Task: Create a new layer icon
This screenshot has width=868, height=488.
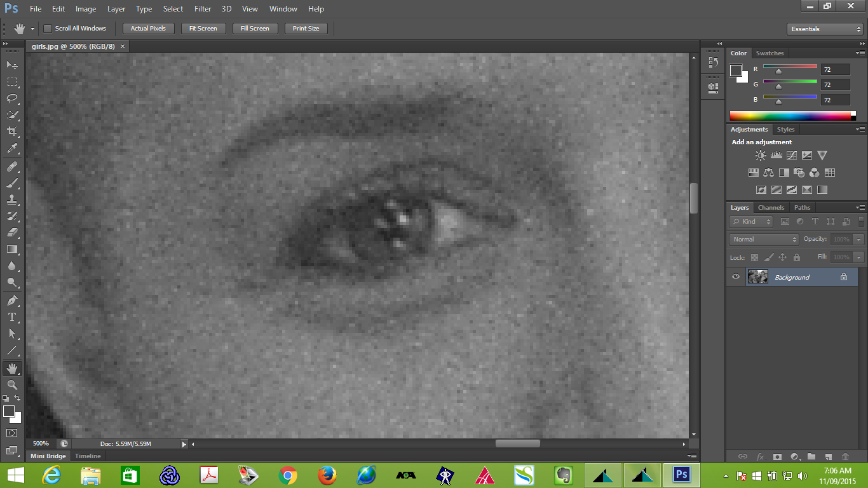Action: coord(828,456)
